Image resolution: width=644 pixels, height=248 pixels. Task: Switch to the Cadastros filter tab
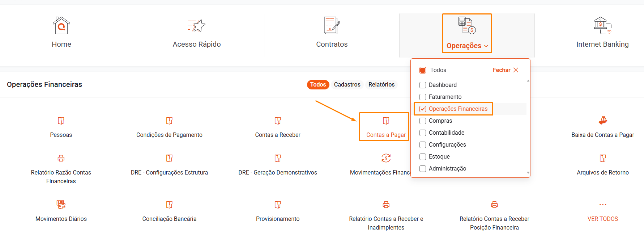coord(347,85)
